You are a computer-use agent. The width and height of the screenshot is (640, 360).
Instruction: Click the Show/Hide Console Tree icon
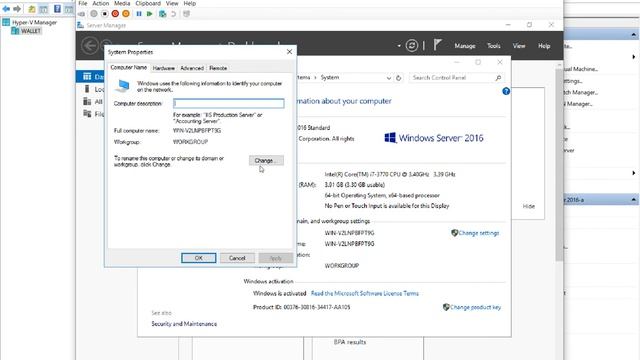[x=43, y=9]
